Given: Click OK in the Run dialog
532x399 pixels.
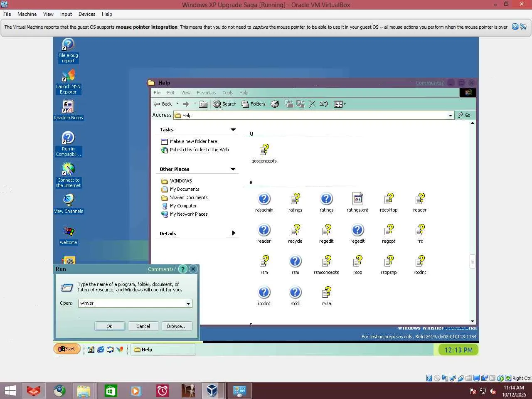Looking at the screenshot, I should click(110, 326).
